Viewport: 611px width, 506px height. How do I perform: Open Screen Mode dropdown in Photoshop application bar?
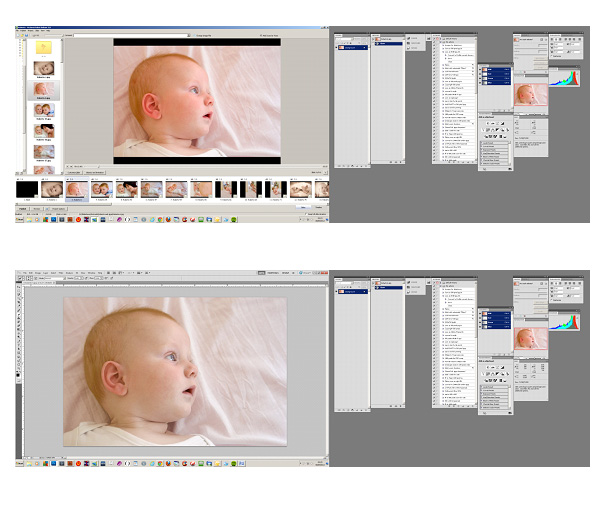(147, 273)
